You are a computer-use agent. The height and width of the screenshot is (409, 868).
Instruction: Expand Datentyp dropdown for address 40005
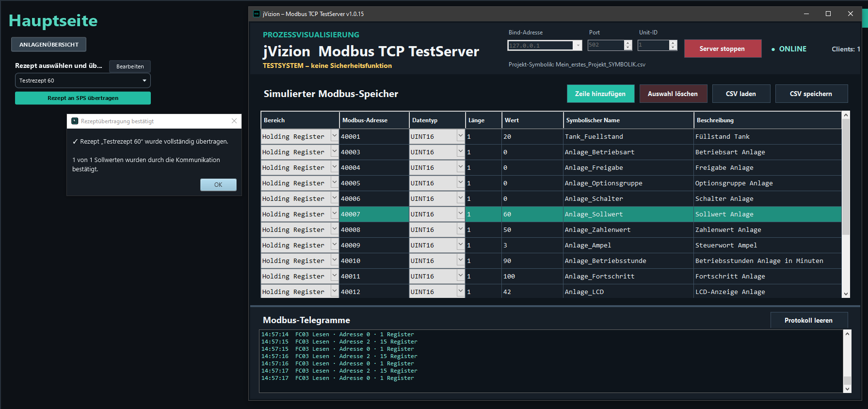point(460,183)
